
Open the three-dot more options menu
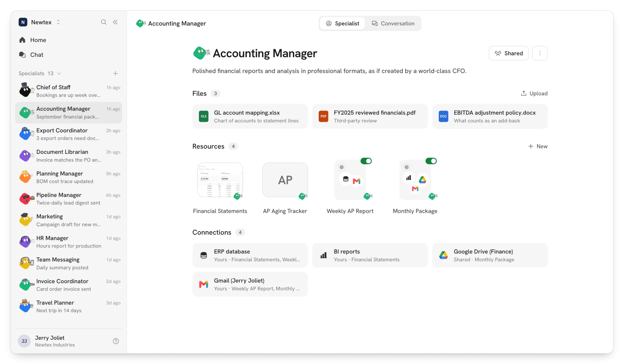click(x=540, y=53)
